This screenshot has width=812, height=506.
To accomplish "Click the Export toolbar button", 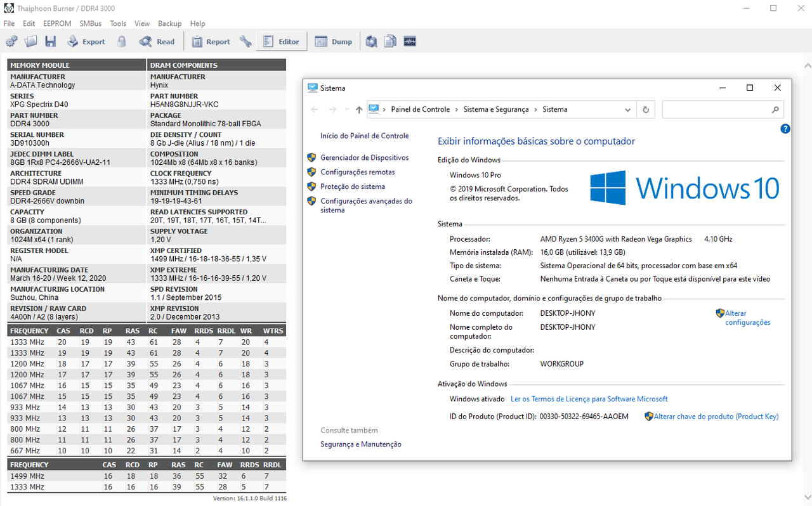I will pos(86,42).
